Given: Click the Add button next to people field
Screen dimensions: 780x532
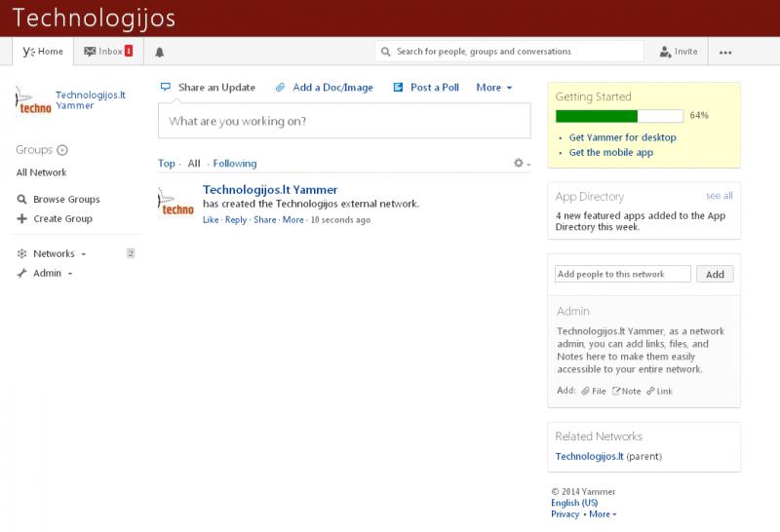Looking at the screenshot, I should coord(715,274).
